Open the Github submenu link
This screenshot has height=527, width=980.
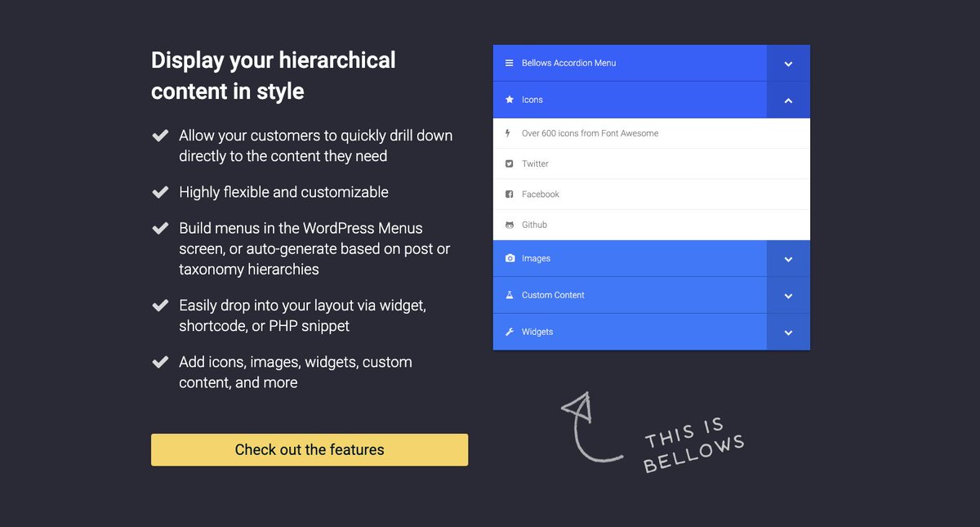tap(652, 225)
